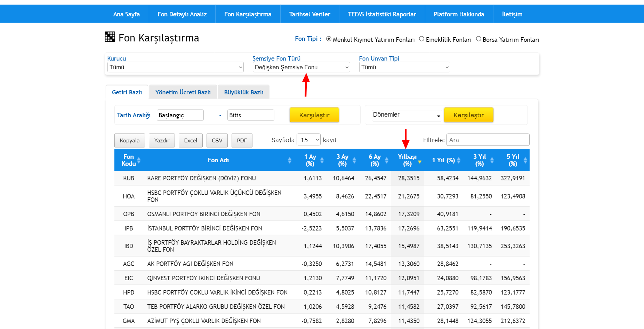The width and height of the screenshot is (644, 329).
Task: Open the Dönemler period dropdown
Action: point(406,115)
